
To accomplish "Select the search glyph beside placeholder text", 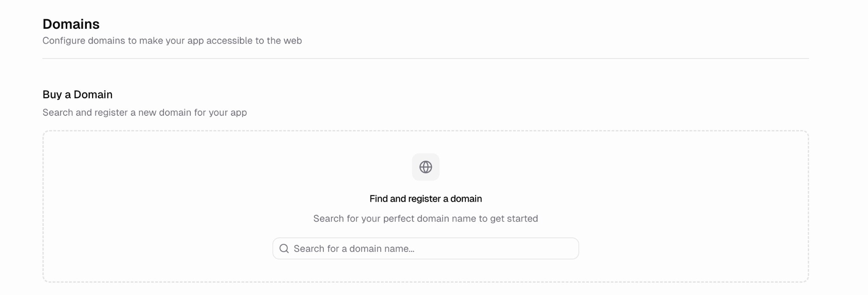I will pos(284,248).
